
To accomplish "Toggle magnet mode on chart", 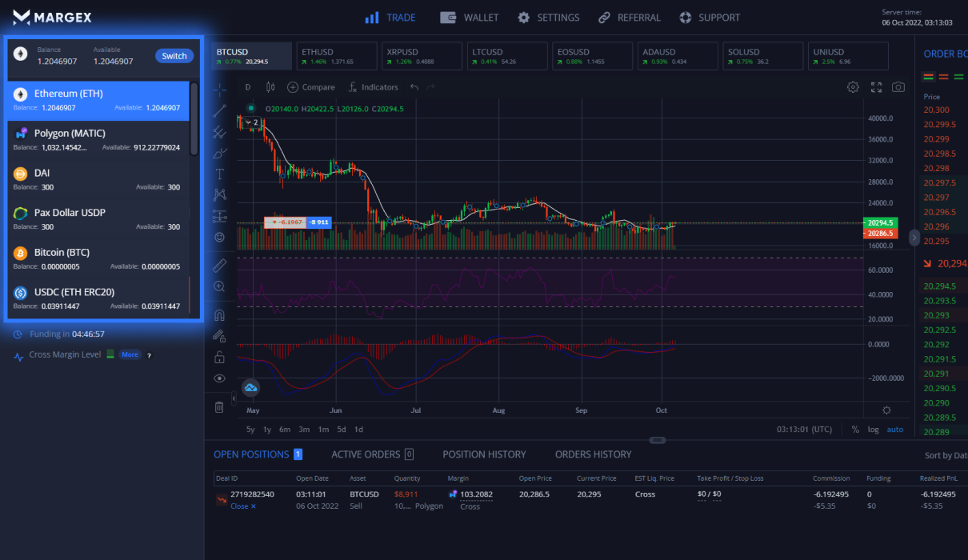I will [x=219, y=314].
